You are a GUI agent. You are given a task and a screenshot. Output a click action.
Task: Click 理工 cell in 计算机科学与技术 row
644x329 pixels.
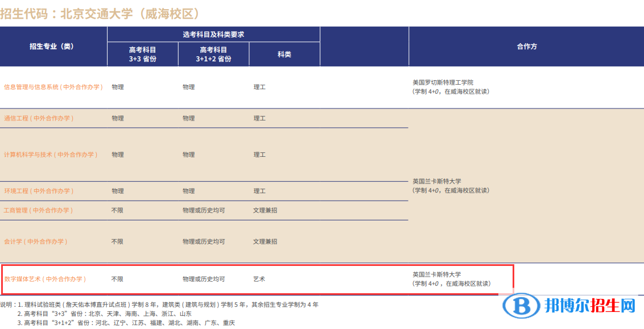(259, 155)
